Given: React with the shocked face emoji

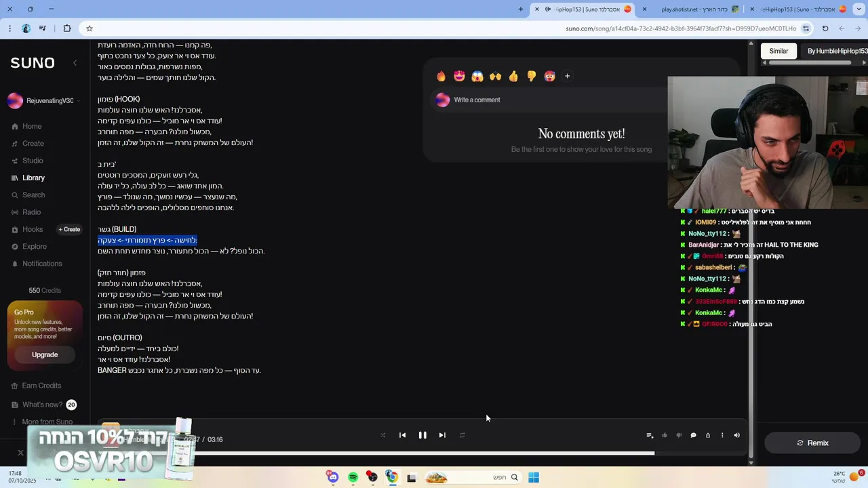Looking at the screenshot, I should pyautogui.click(x=477, y=76).
